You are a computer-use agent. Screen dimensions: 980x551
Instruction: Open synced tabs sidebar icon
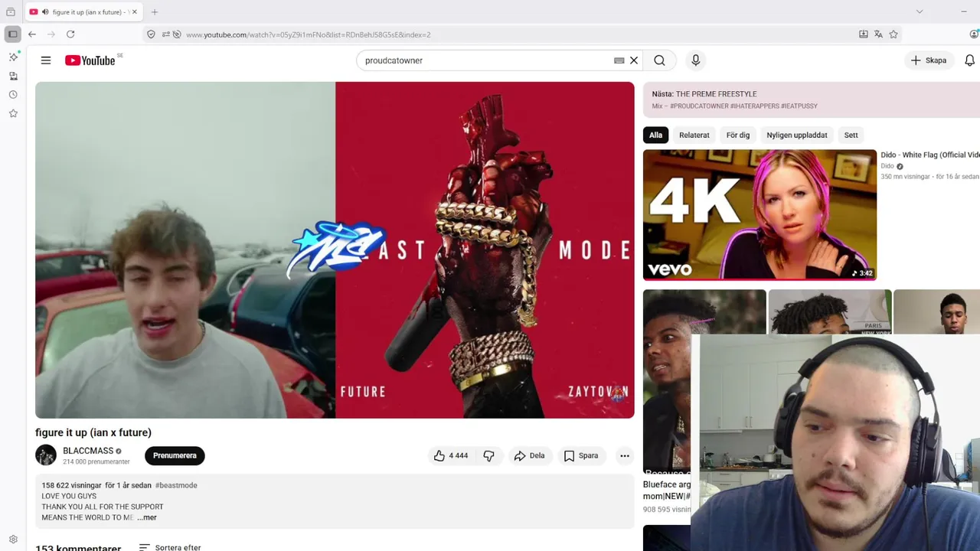click(x=13, y=76)
